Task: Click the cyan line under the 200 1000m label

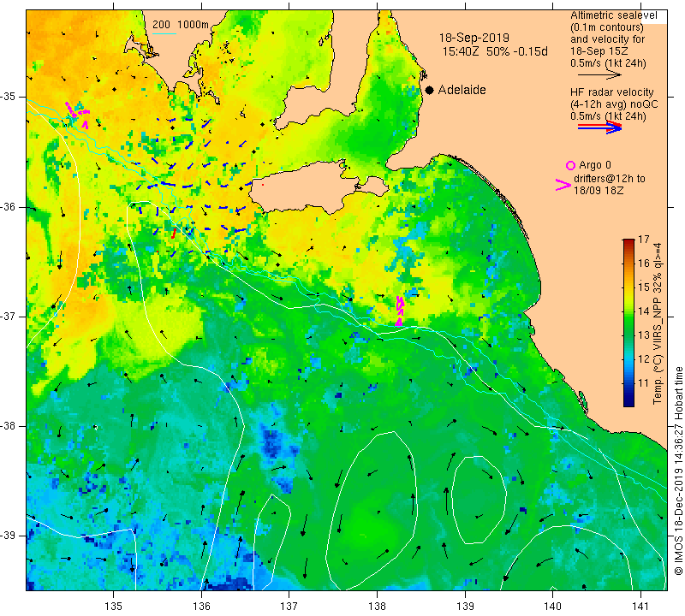Action: coord(164,33)
